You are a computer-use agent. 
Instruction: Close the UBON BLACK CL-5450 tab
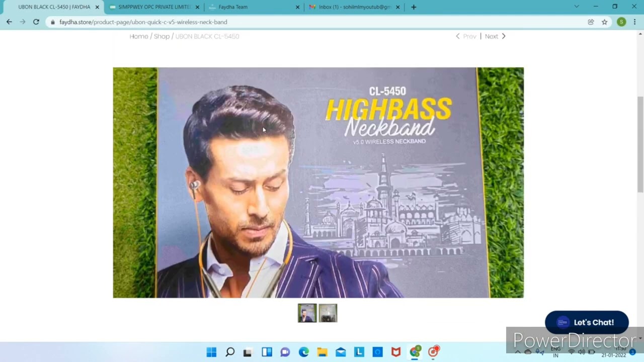click(x=97, y=7)
